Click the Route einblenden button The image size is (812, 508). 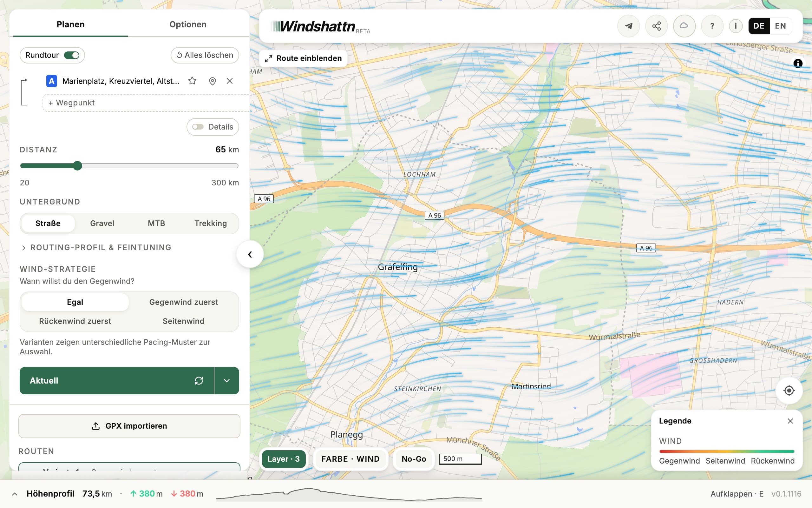click(303, 58)
